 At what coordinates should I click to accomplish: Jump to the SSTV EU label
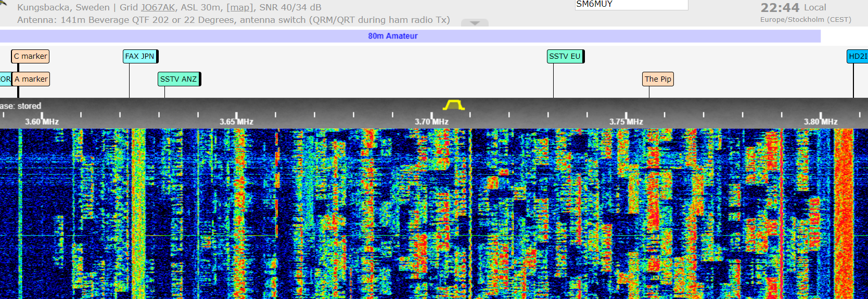coord(565,56)
